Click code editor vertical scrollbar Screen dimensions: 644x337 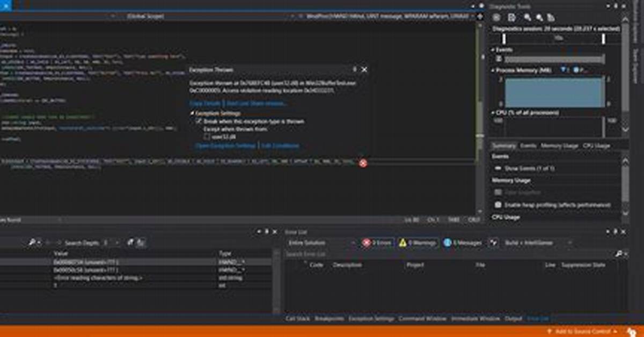tap(479, 118)
